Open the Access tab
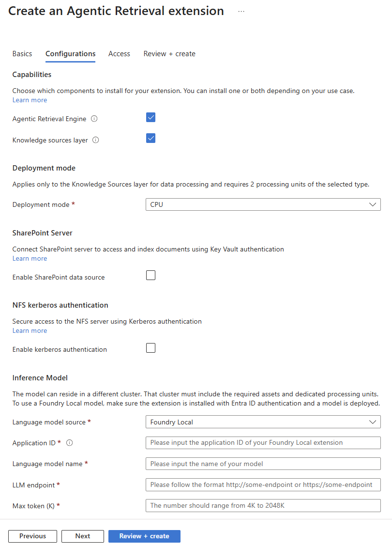The image size is (392, 547). pos(119,54)
